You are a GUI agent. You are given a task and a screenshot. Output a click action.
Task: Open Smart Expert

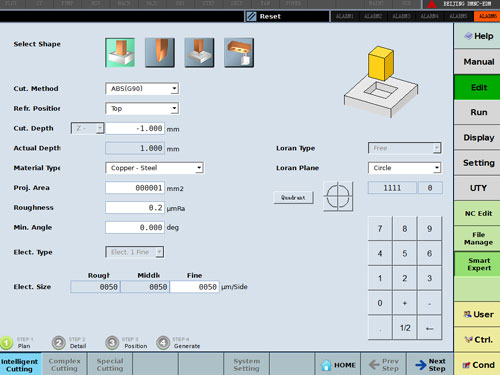click(477, 264)
